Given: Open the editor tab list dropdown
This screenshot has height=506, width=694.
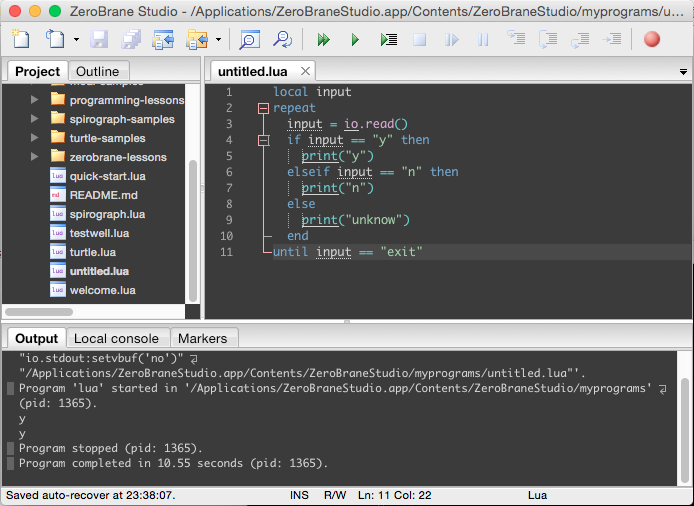Looking at the screenshot, I should 683,72.
